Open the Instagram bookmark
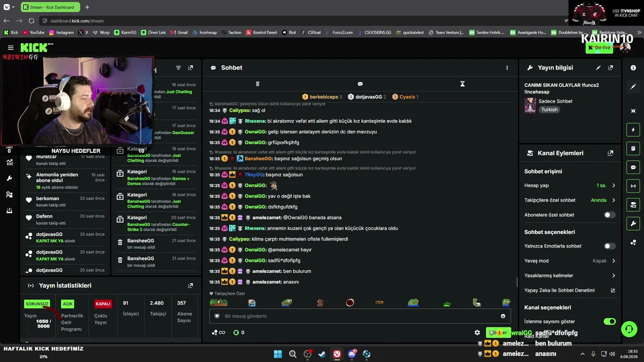The width and height of the screenshot is (644, 362). 61,33
